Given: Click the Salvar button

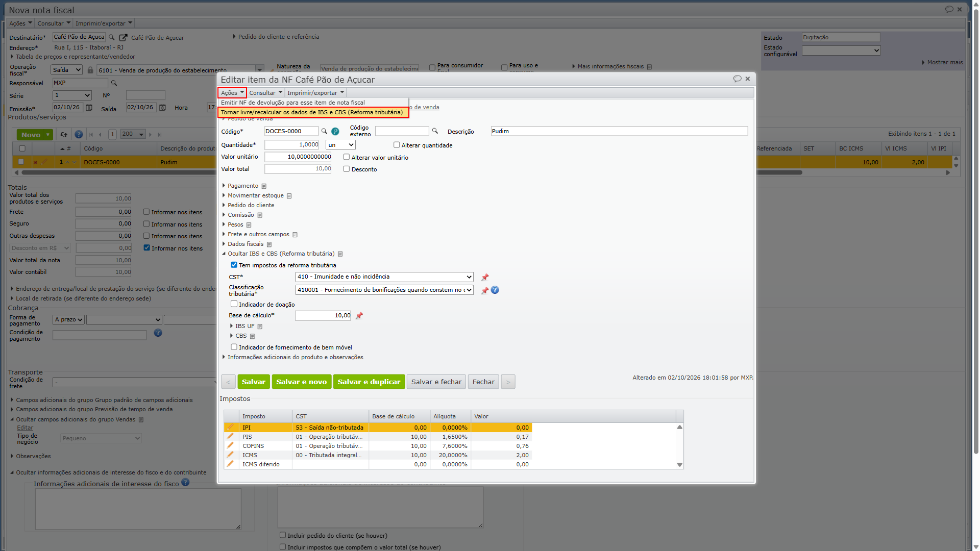Looking at the screenshot, I should point(254,382).
